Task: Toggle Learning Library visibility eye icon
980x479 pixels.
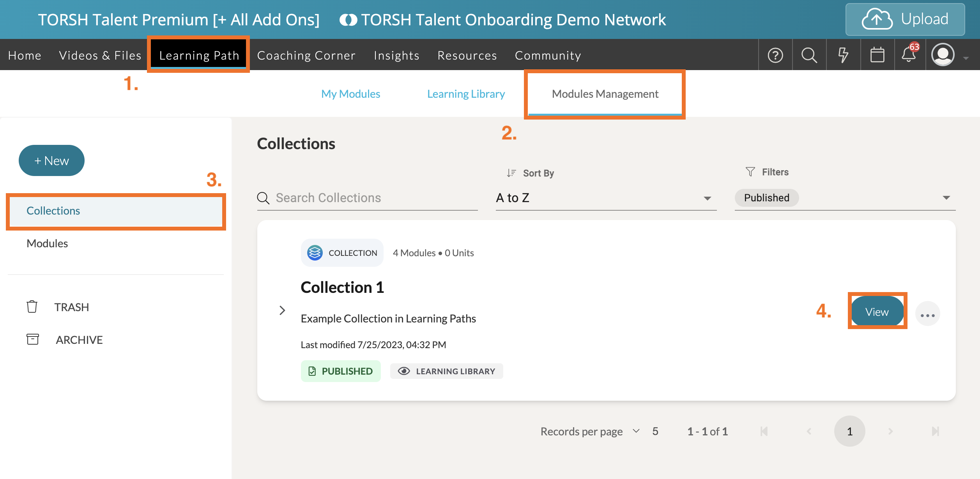Action: pyautogui.click(x=404, y=371)
